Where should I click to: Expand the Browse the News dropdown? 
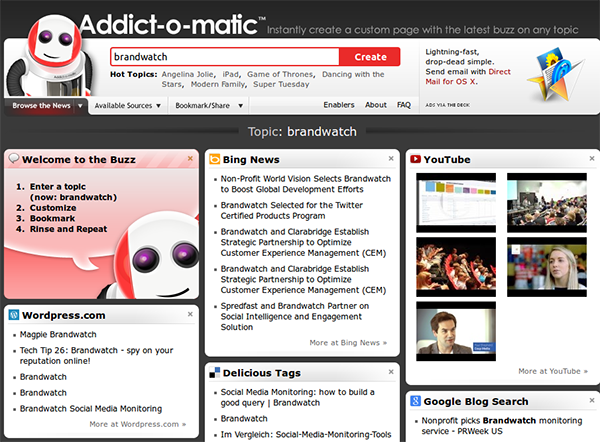coord(46,105)
